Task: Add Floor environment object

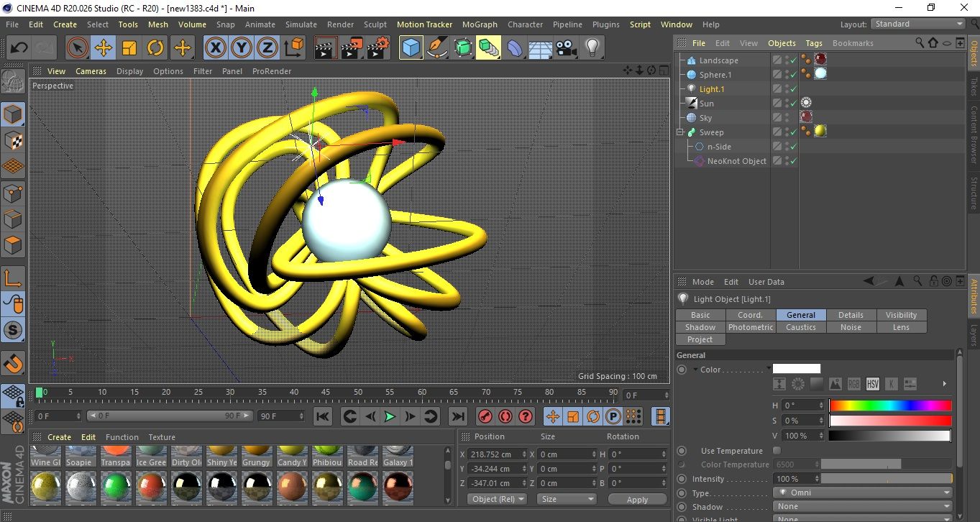Action: pyautogui.click(x=541, y=48)
